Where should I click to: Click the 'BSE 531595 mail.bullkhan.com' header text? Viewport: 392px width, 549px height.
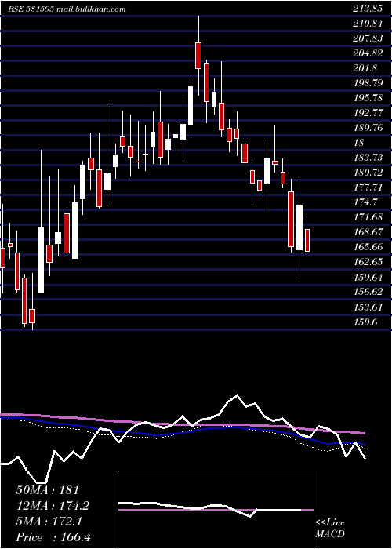click(x=67, y=9)
